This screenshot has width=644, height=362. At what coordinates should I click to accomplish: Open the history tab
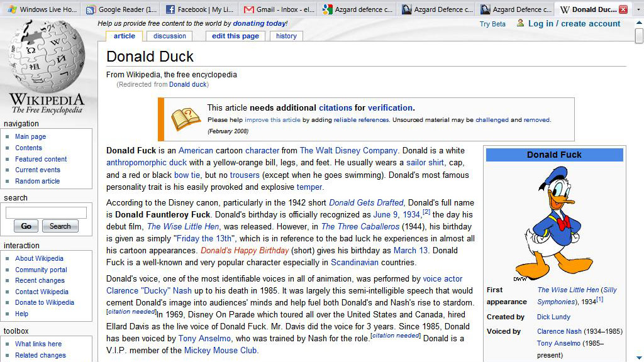click(286, 36)
